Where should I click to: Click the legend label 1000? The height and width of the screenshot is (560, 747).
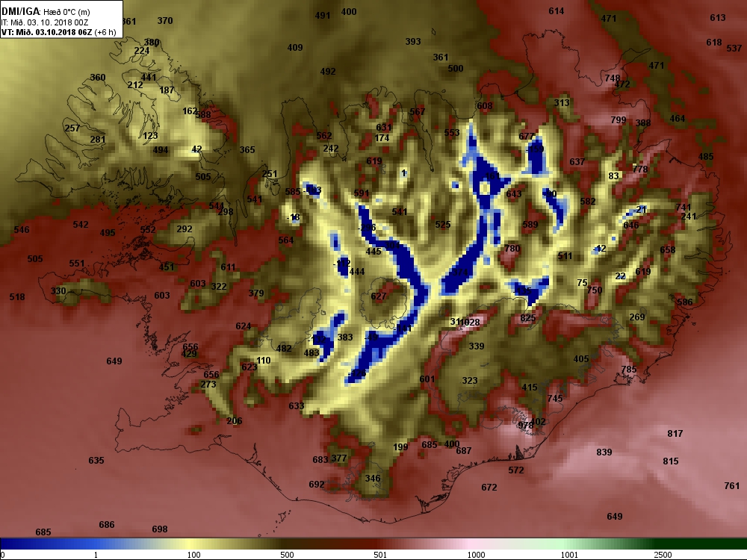(476, 555)
